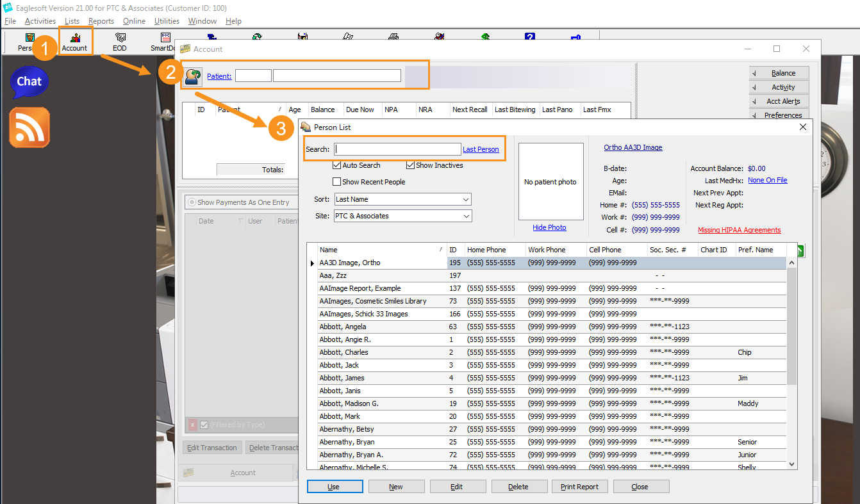
Task: Open the SmartDoc toolbar icon
Action: (x=164, y=42)
